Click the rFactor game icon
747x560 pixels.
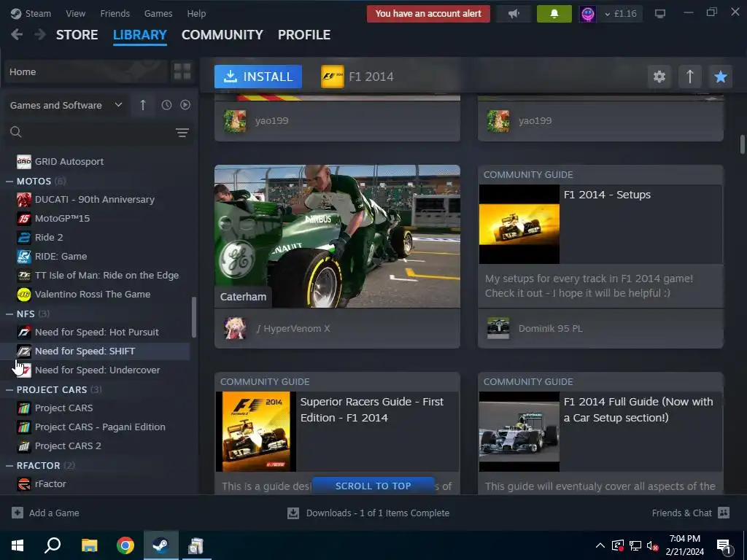click(24, 484)
